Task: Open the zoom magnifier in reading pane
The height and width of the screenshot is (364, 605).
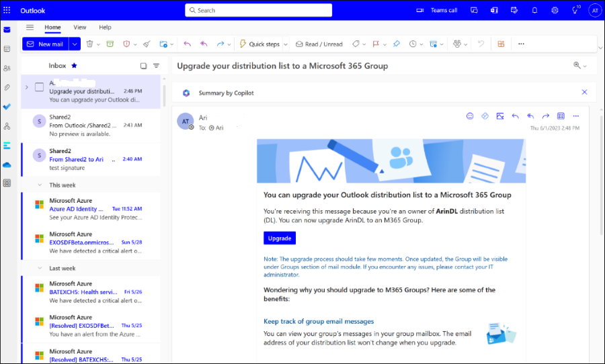Action: pos(577,66)
